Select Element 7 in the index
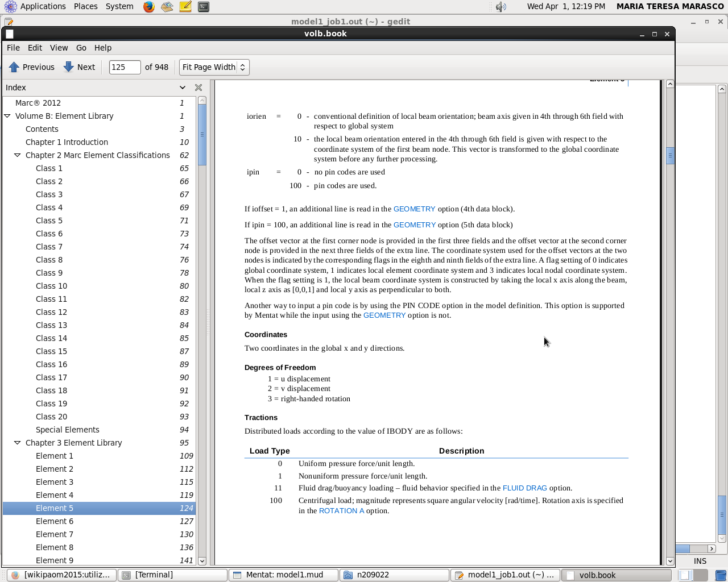The image size is (728, 582). click(100, 534)
